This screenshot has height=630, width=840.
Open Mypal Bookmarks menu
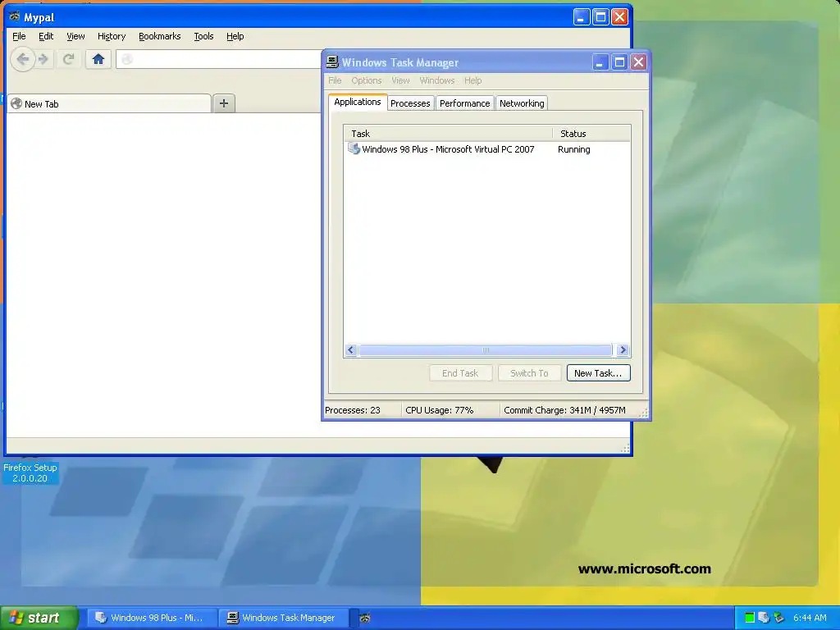pyautogui.click(x=160, y=36)
